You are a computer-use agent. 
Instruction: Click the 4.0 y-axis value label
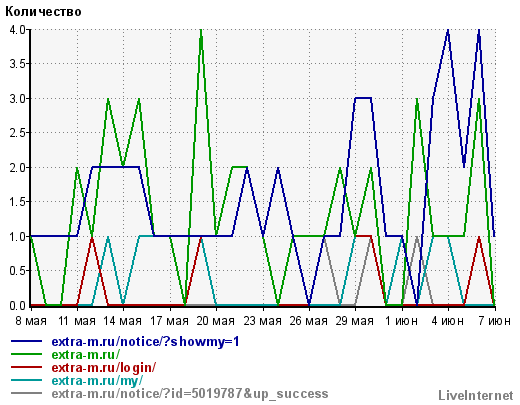coord(18,30)
